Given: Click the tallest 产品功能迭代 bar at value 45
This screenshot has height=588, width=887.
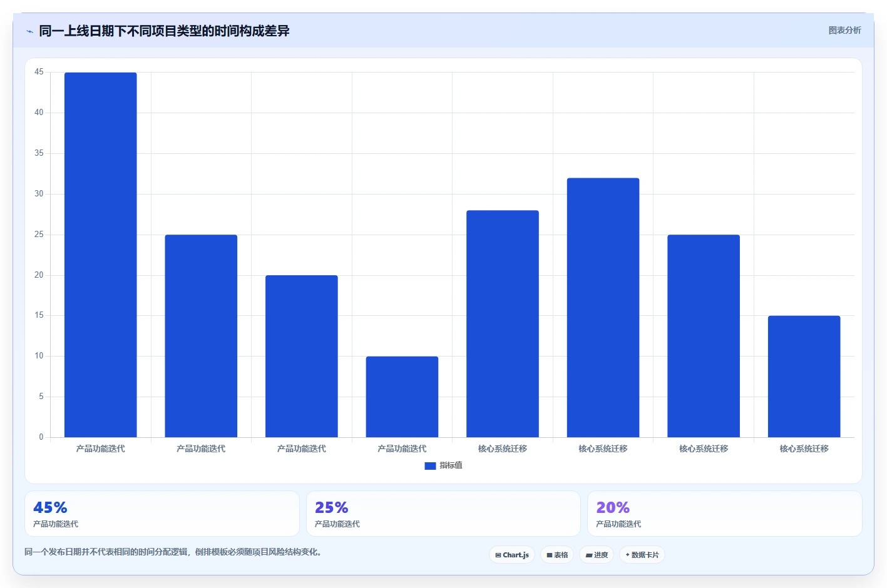Looking at the screenshot, I should (101, 255).
